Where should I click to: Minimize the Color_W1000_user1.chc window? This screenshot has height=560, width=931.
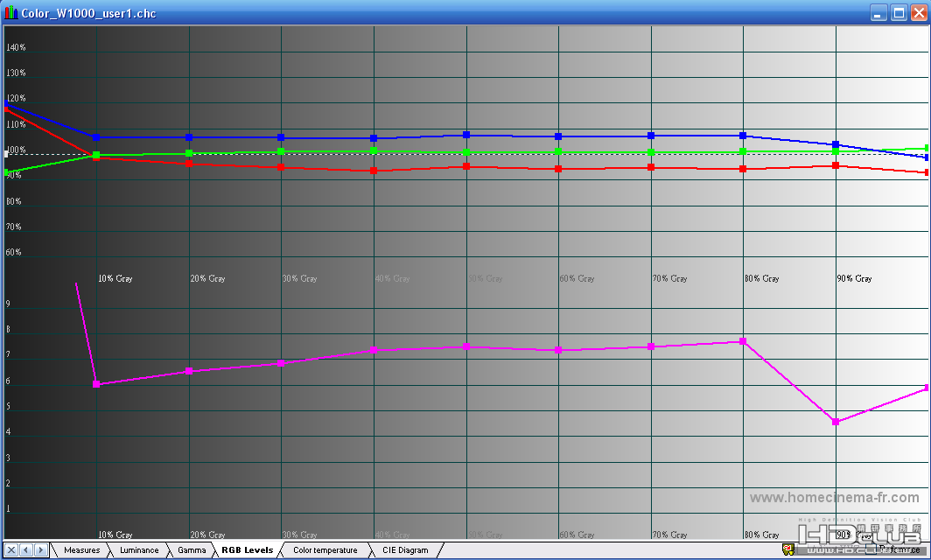pyautogui.click(x=878, y=12)
